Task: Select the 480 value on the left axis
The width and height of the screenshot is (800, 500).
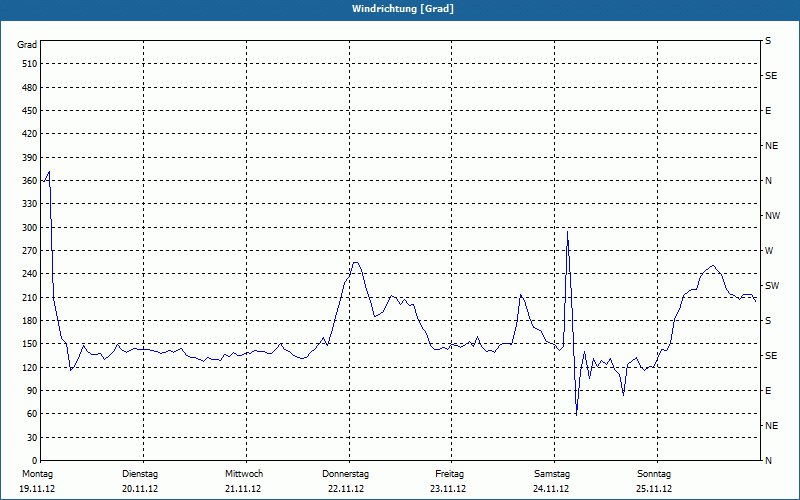Action: 30,87
